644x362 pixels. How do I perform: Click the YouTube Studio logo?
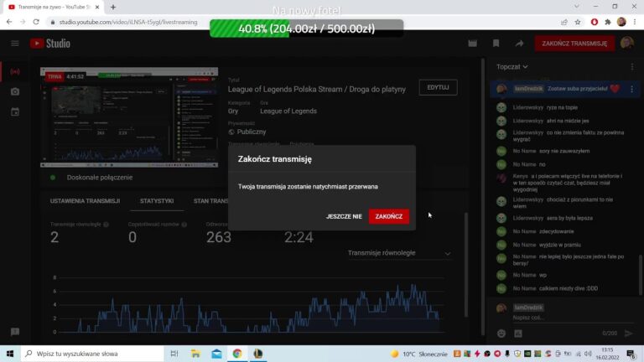(x=49, y=44)
